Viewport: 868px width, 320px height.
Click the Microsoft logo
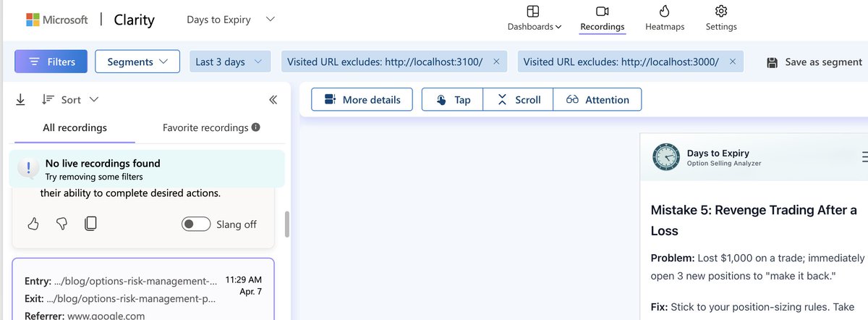coord(56,20)
